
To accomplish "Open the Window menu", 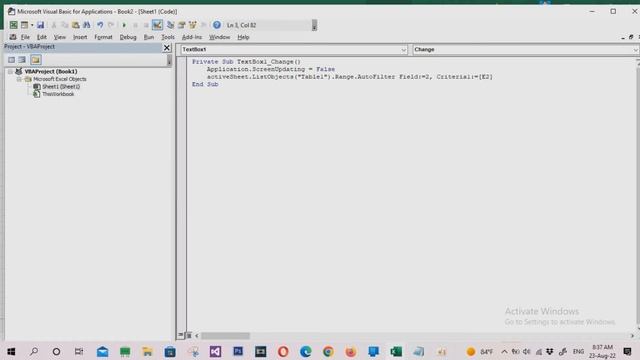I will (x=220, y=37).
